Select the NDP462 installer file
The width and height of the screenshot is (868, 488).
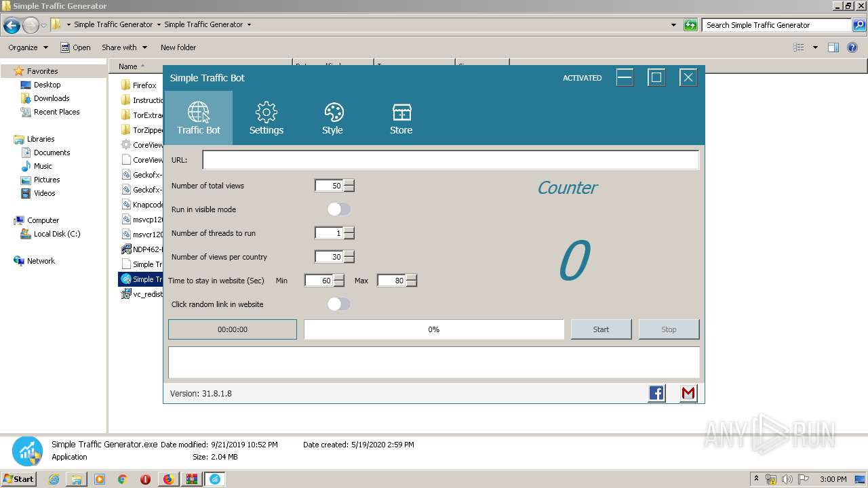[141, 249]
